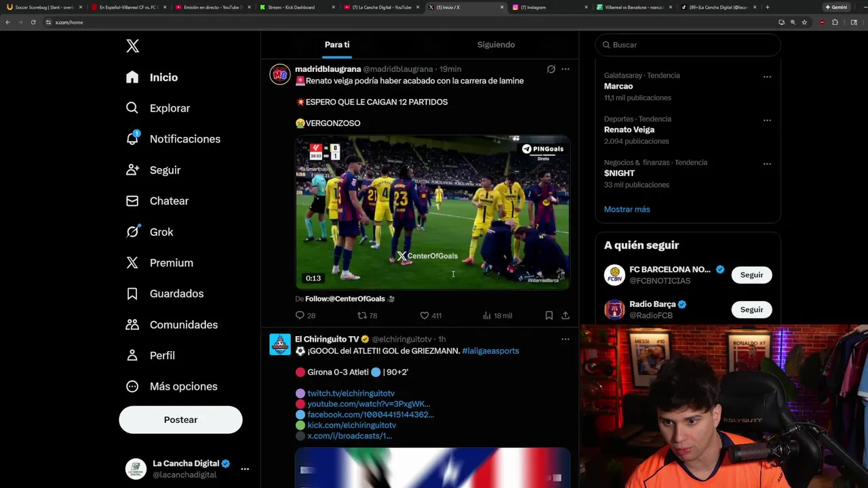Viewport: 868px width, 488px height.
Task: Switch to the Stream - Kick Dashboard tab
Action: coord(296,7)
